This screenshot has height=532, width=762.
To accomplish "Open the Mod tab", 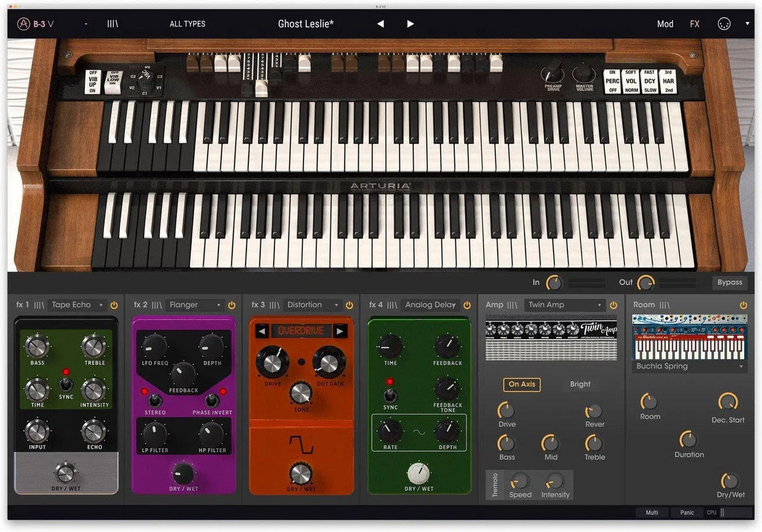I will pos(665,24).
